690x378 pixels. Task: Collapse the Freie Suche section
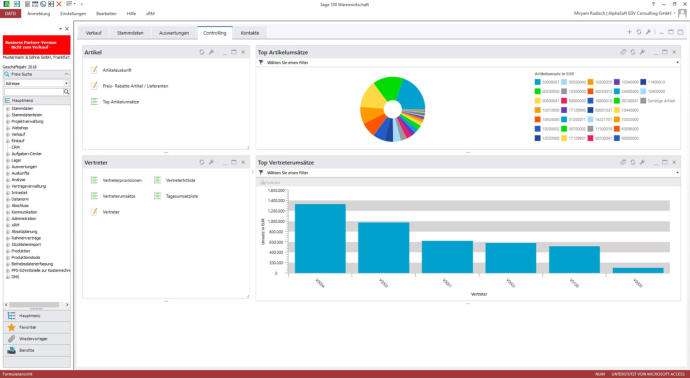(x=66, y=74)
